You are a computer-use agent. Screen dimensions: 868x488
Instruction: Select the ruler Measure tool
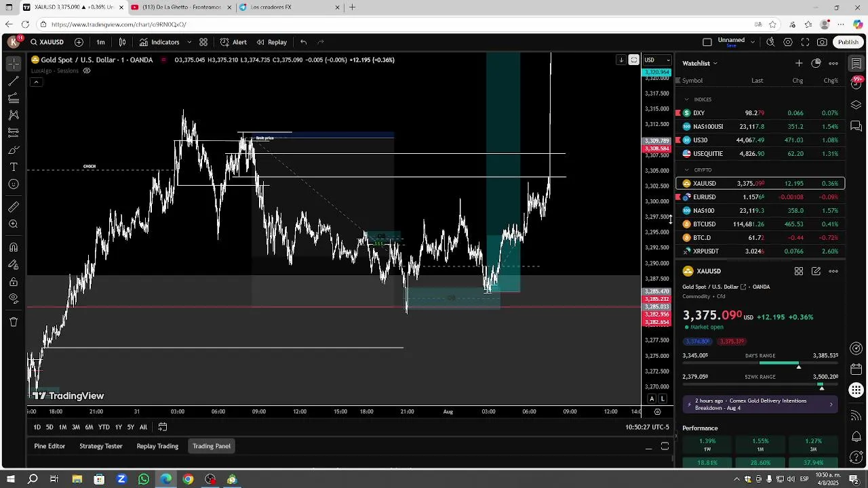tap(14, 207)
